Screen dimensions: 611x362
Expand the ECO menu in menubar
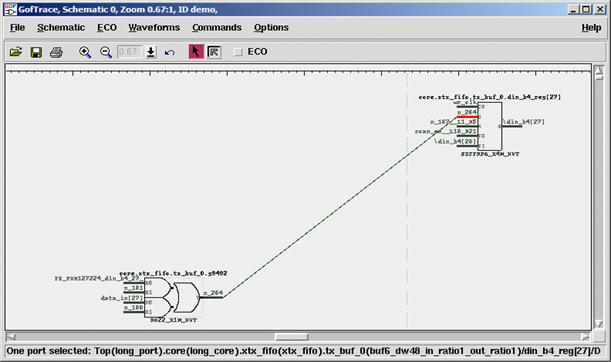(107, 28)
